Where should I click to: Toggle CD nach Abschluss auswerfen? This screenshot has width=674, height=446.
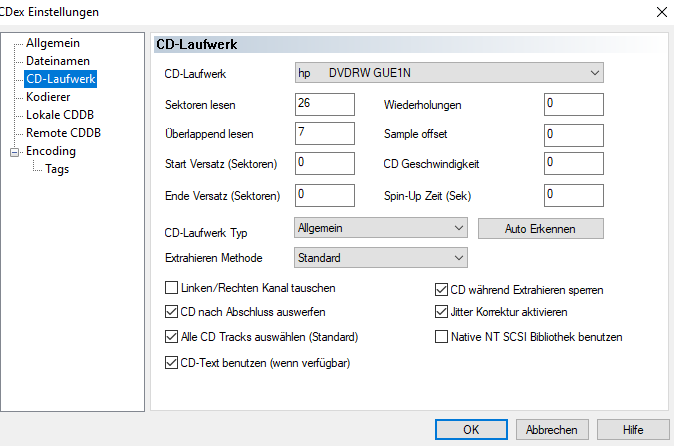pyautogui.click(x=171, y=312)
